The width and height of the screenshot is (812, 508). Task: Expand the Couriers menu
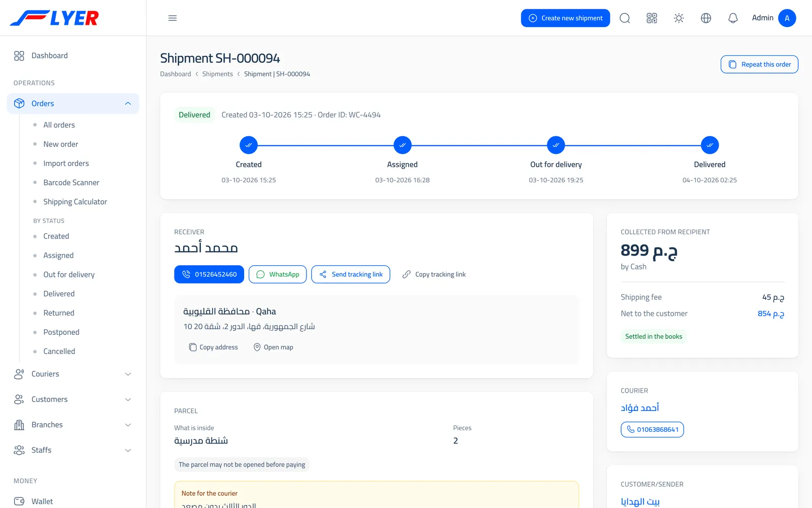[73, 374]
